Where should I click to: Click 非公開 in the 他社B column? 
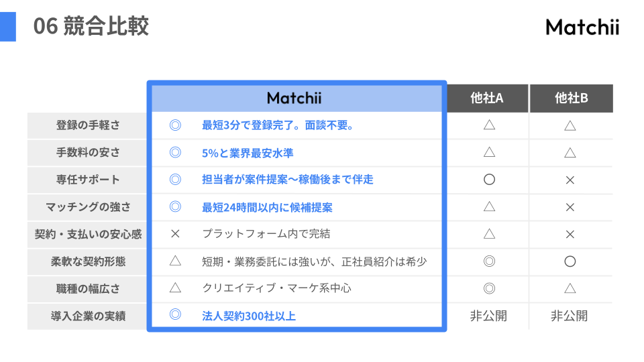pos(569,316)
